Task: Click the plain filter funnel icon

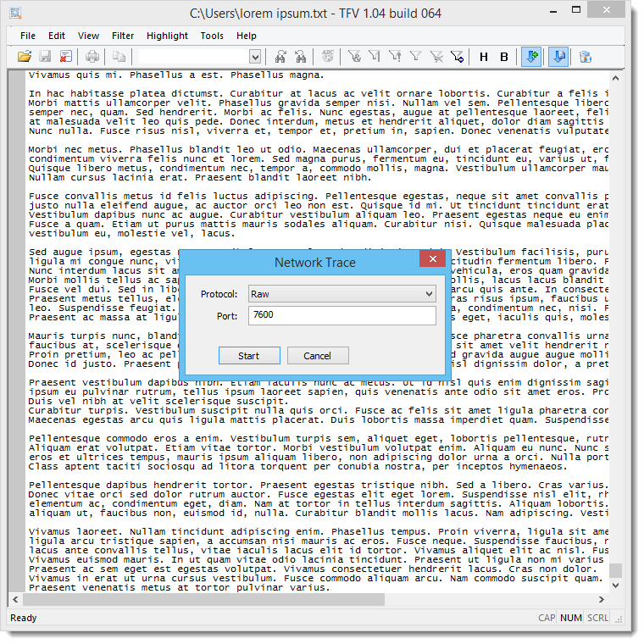Action: 416,56
